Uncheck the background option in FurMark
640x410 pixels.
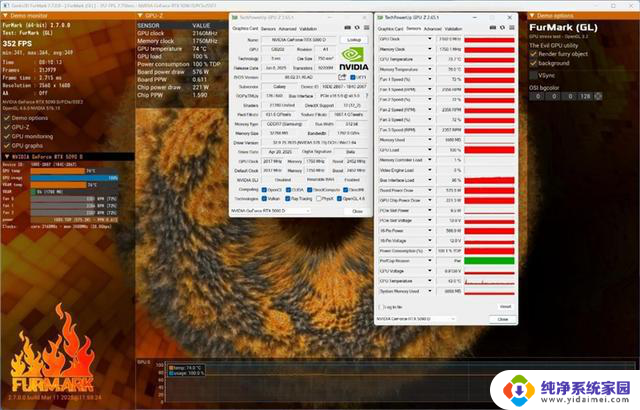pyautogui.click(x=533, y=63)
